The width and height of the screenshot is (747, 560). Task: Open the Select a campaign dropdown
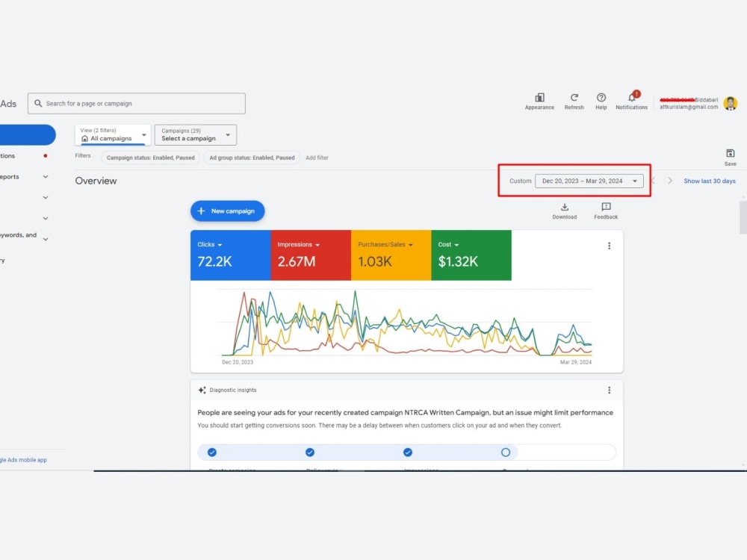[x=195, y=134]
